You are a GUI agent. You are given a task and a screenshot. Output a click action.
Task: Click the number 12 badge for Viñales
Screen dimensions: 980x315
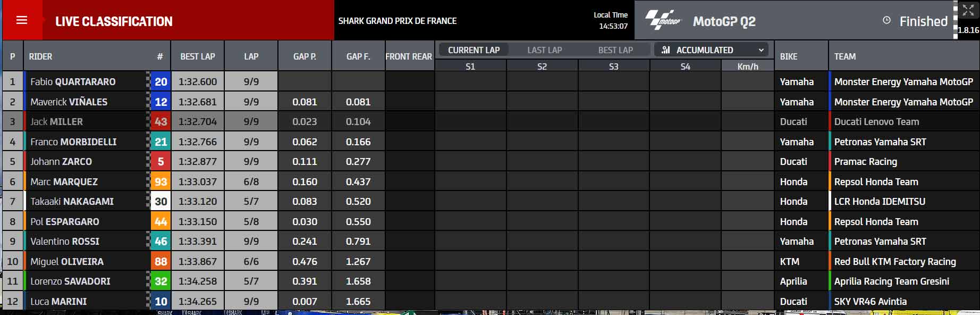point(160,102)
